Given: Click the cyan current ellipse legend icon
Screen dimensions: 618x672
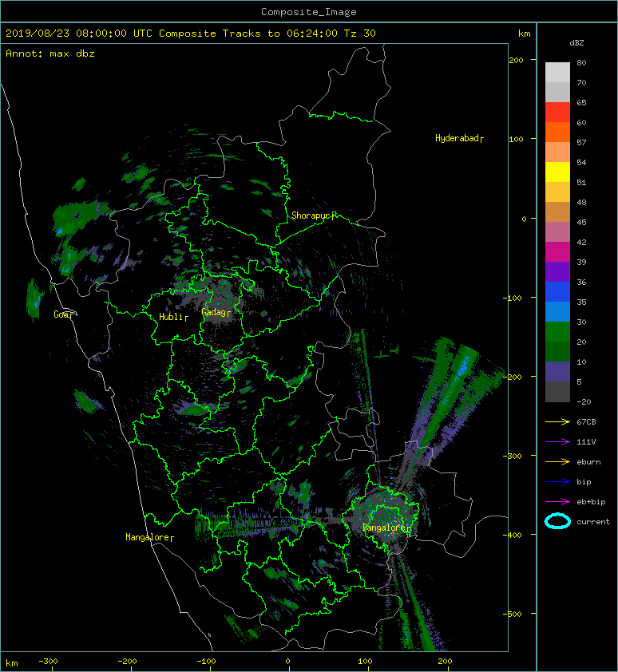Looking at the screenshot, I should point(557,521).
